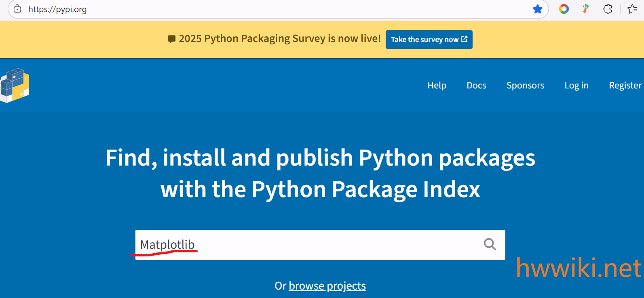Open the colorful circle extension icon
This screenshot has height=298, width=644.
[x=564, y=9]
